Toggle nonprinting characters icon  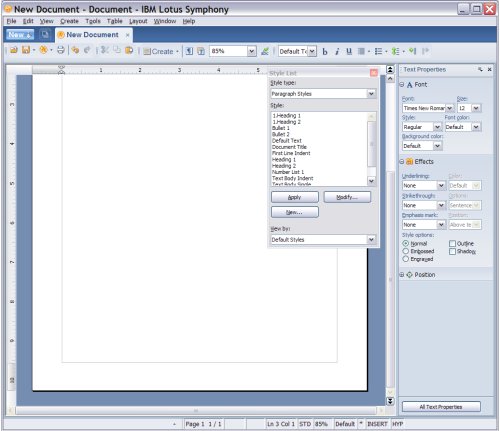189,51
